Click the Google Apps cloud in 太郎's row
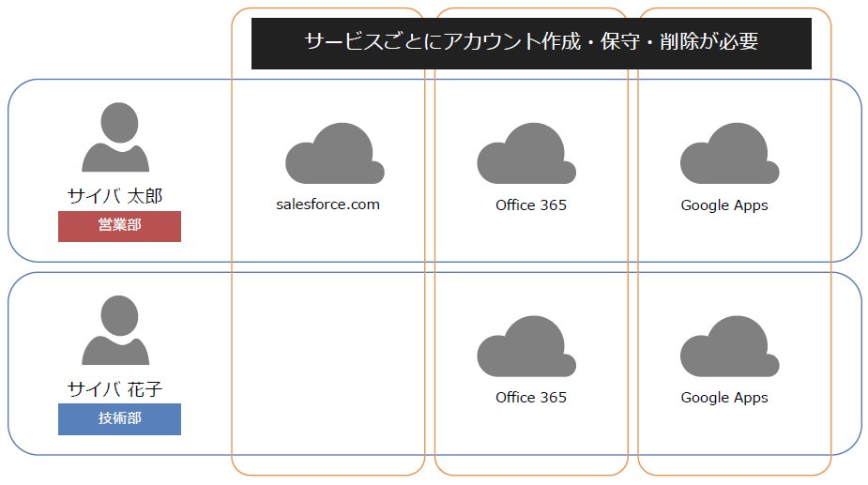The image size is (868, 485). click(730, 153)
